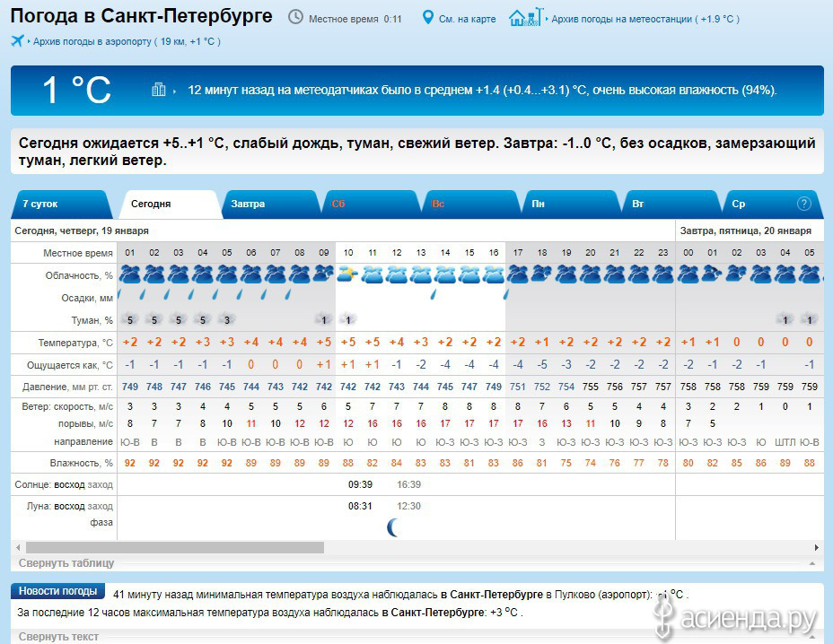The image size is (833, 644).
Task: Click the raindrop icon at 13 today
Action: (434, 294)
